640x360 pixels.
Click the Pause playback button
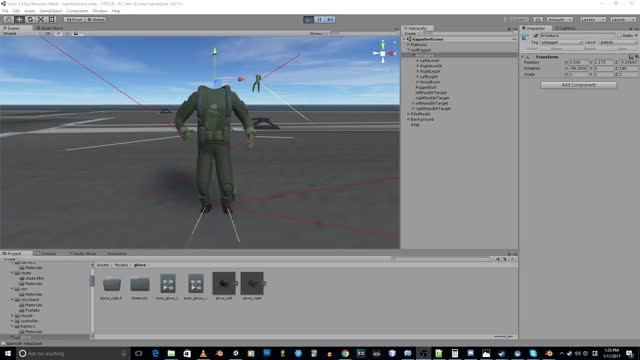point(319,20)
